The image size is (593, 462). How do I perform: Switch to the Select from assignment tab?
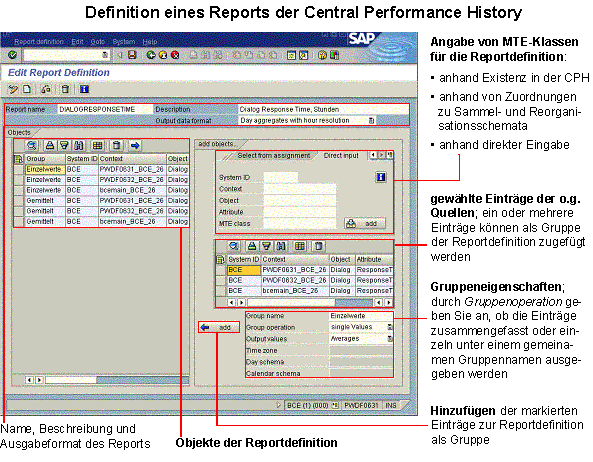273,155
